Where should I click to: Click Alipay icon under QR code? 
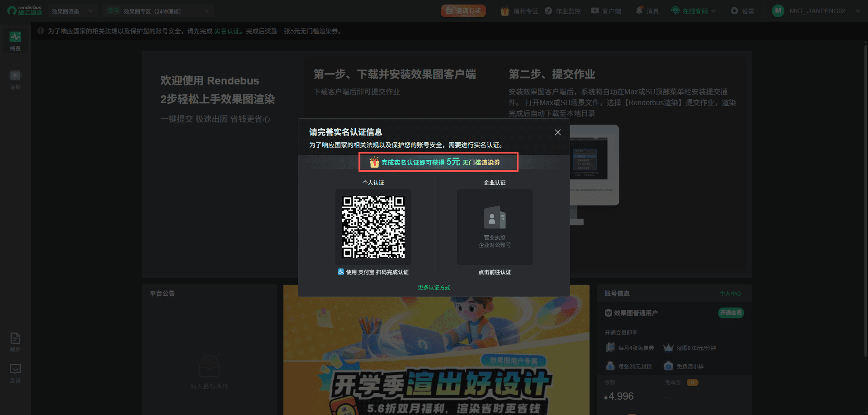341,272
